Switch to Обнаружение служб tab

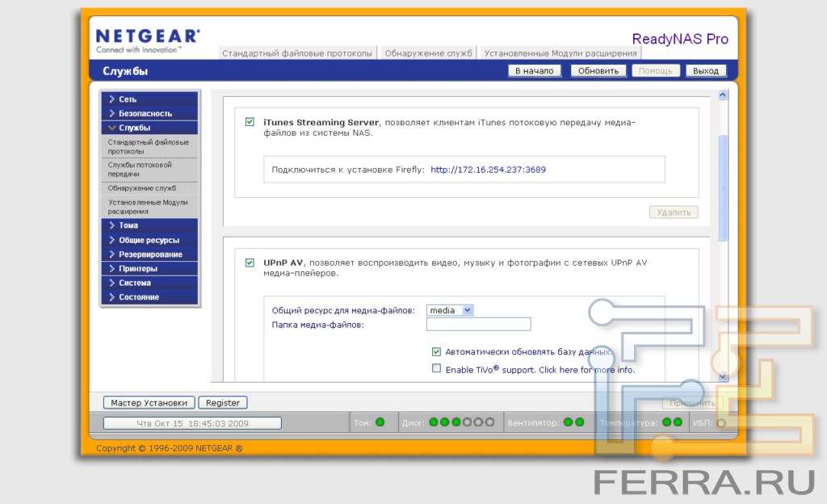coord(428,53)
